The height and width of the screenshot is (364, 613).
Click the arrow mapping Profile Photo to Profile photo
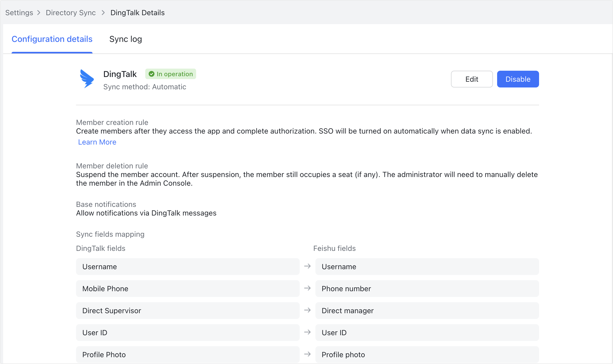[x=307, y=354]
